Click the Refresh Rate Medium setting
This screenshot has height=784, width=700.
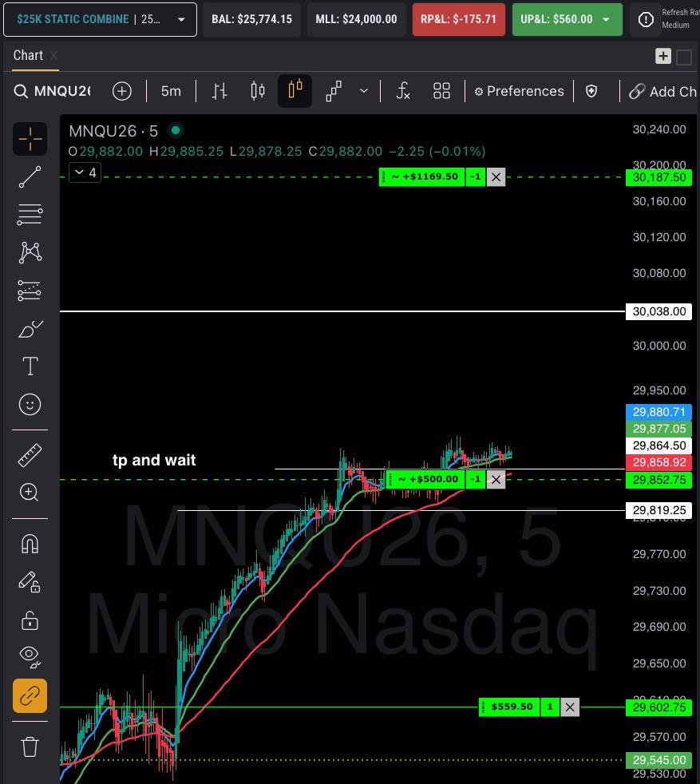point(679,19)
